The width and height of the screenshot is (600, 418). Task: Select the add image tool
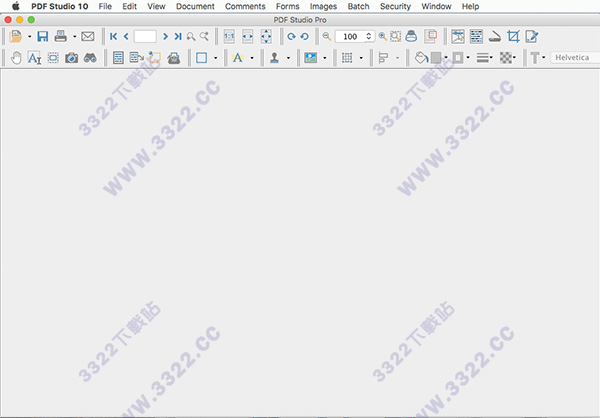(310, 58)
